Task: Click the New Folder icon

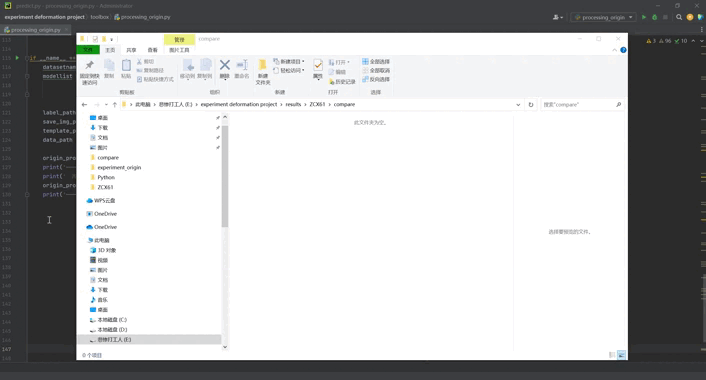Action: [x=262, y=65]
